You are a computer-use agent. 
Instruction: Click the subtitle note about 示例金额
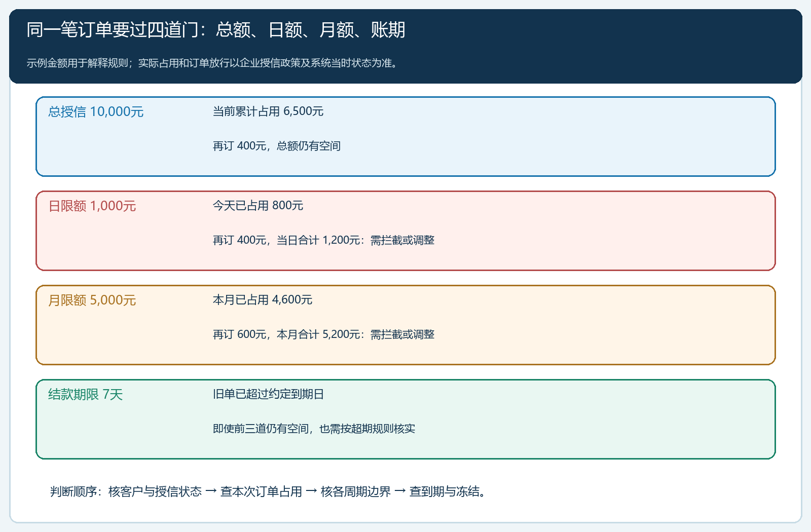(213, 63)
